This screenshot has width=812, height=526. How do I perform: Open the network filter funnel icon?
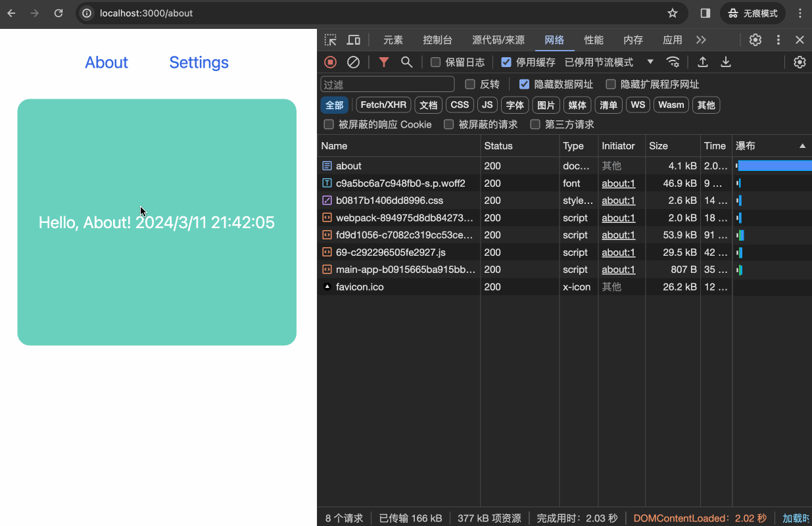[x=383, y=62]
